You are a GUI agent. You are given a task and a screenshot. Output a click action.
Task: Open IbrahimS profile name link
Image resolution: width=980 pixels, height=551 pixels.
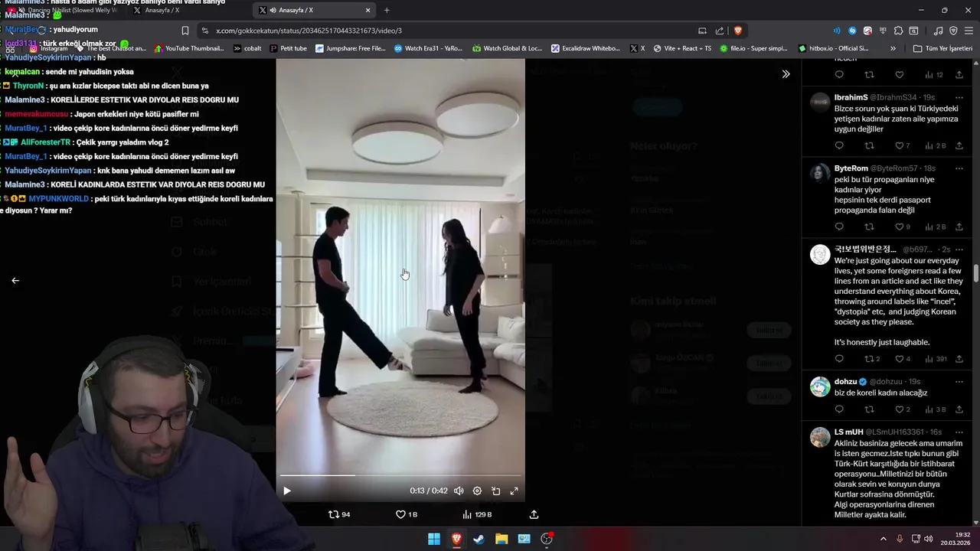click(x=851, y=98)
